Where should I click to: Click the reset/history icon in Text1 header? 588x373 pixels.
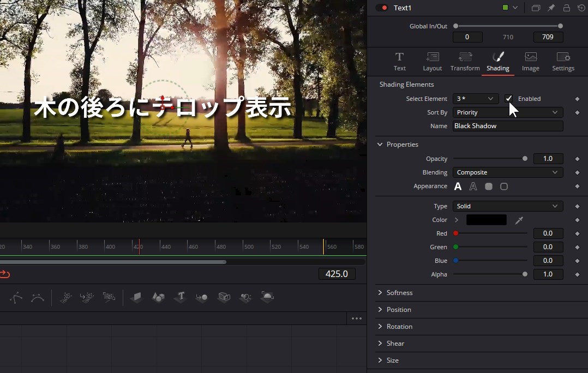click(x=582, y=8)
